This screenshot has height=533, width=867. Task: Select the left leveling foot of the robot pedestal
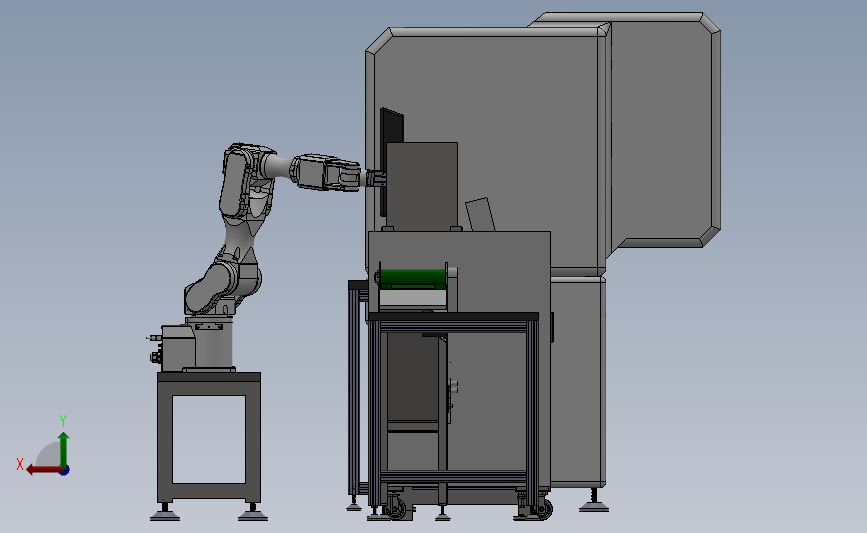[165, 514]
